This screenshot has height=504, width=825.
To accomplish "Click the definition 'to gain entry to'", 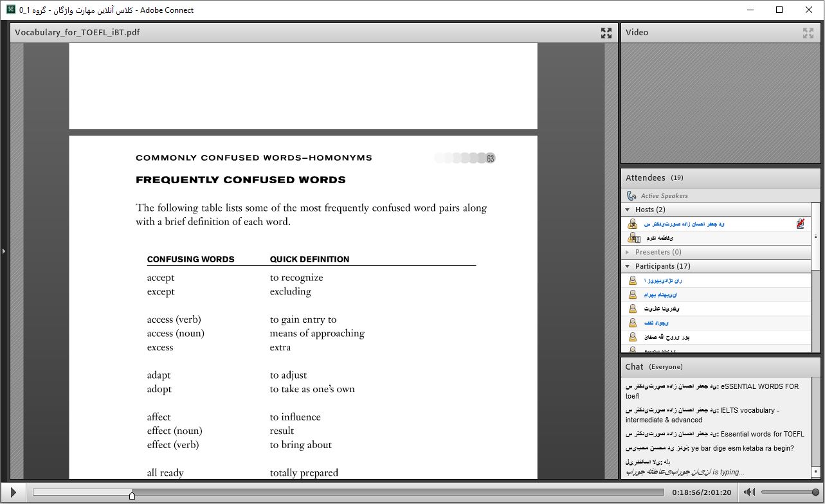I will (303, 319).
